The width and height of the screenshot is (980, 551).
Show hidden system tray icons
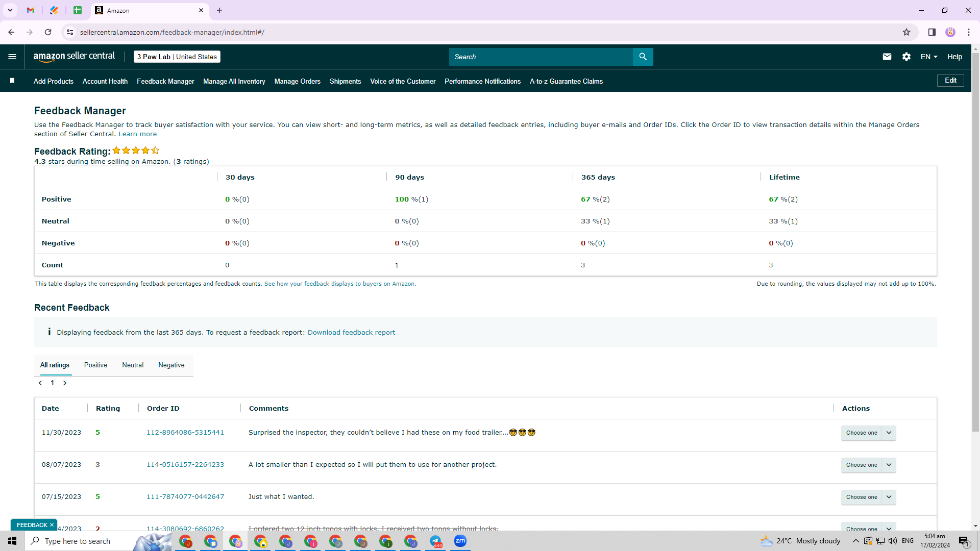(x=856, y=541)
